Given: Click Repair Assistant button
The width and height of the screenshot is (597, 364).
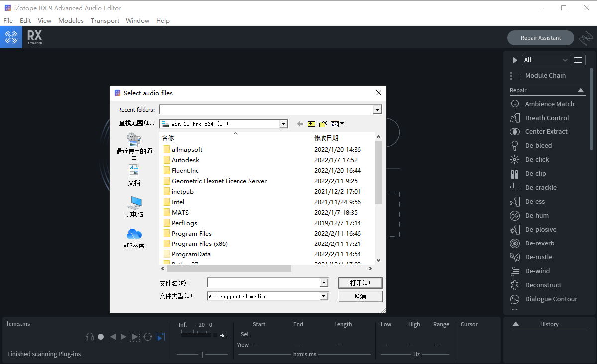Looking at the screenshot, I should tap(541, 38).
